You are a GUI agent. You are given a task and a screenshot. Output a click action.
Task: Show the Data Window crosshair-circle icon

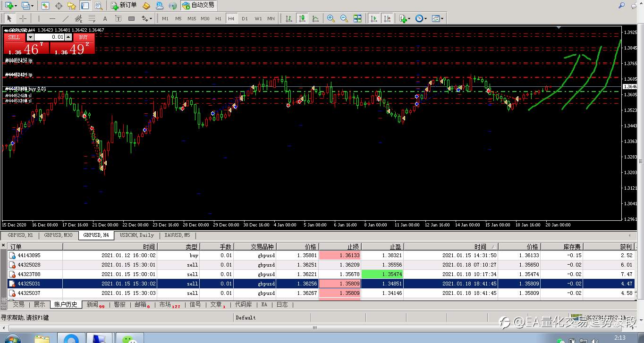click(x=59, y=6)
